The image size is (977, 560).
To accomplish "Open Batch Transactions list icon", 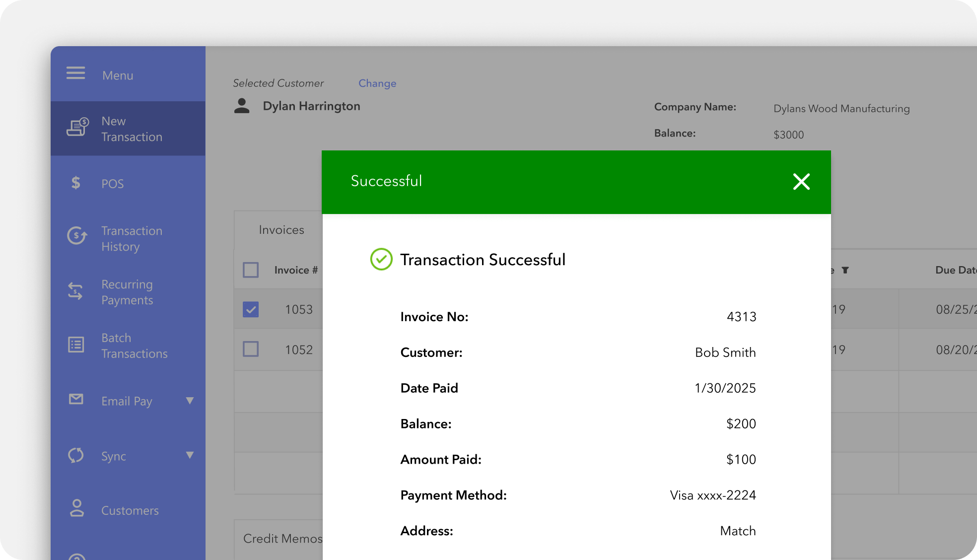I will pos(76,345).
